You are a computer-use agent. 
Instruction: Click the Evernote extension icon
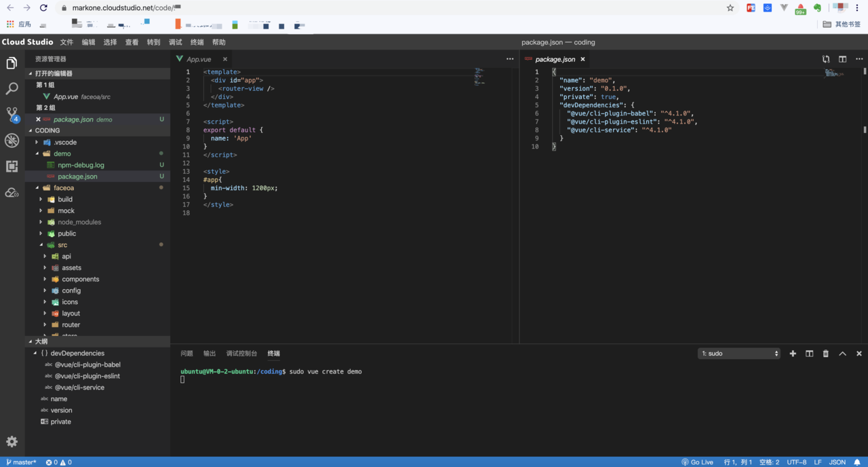click(817, 8)
